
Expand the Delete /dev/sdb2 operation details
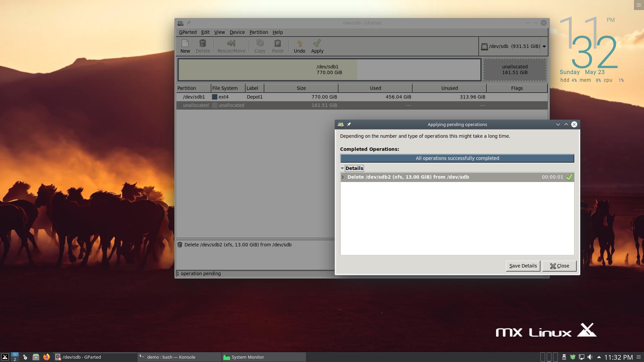click(x=343, y=177)
